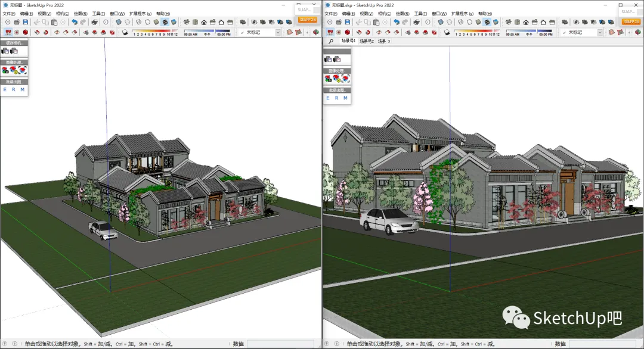Click the 数值 measurement field in left window
This screenshot has width=644, height=349.
280,344
